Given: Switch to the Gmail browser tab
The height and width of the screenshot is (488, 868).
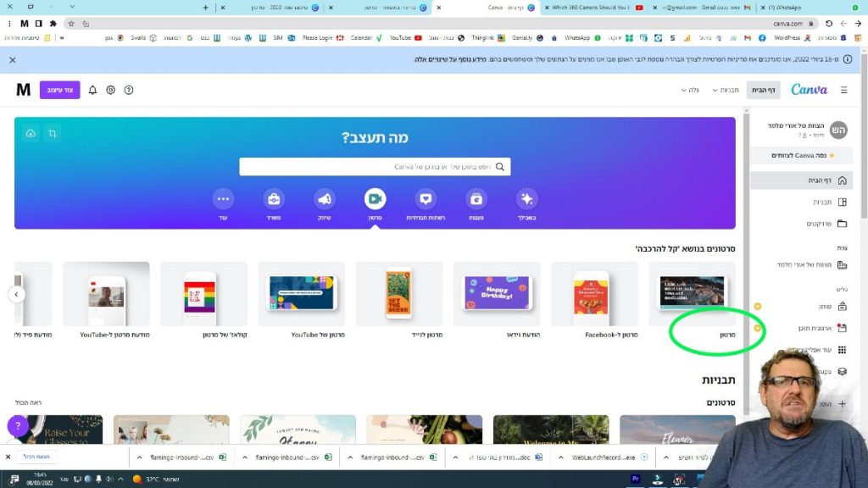Looking at the screenshot, I should click(703, 7).
